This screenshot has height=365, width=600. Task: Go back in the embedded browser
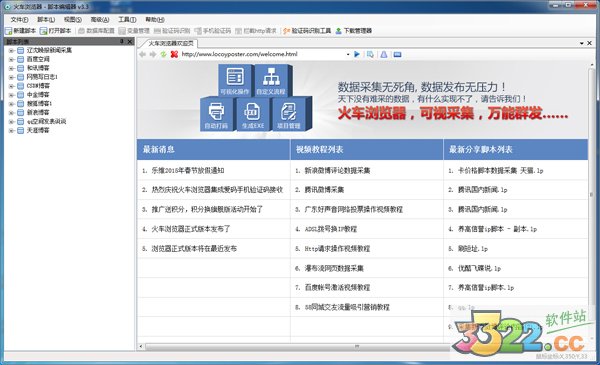coord(142,54)
